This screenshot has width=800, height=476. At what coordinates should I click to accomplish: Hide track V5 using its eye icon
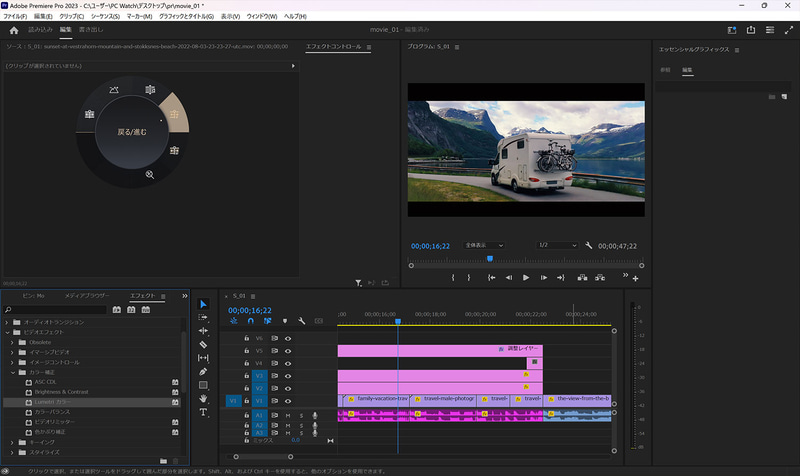288,351
